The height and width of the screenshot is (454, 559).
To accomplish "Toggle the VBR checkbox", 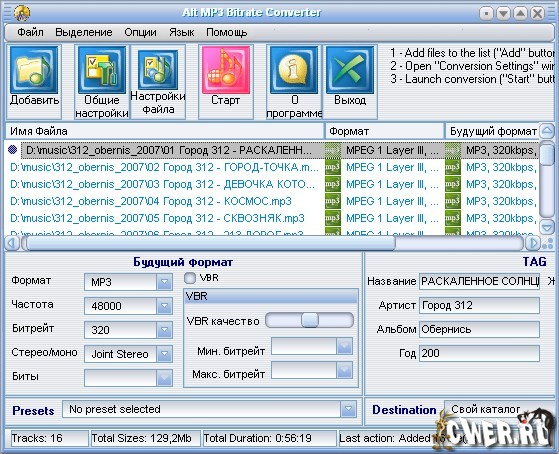I will (190, 278).
